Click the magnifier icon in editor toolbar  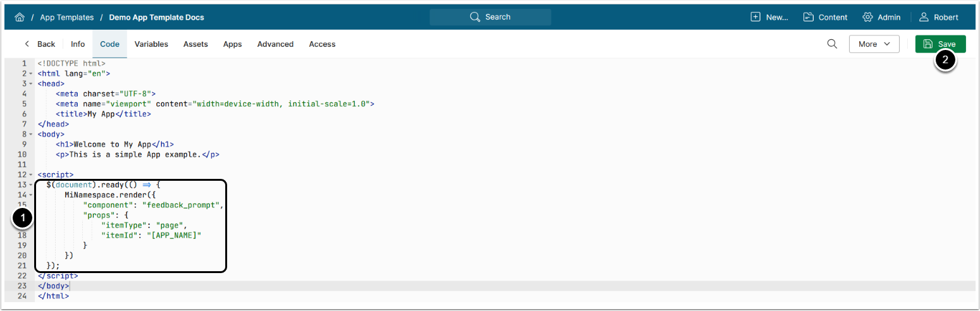[x=833, y=44]
